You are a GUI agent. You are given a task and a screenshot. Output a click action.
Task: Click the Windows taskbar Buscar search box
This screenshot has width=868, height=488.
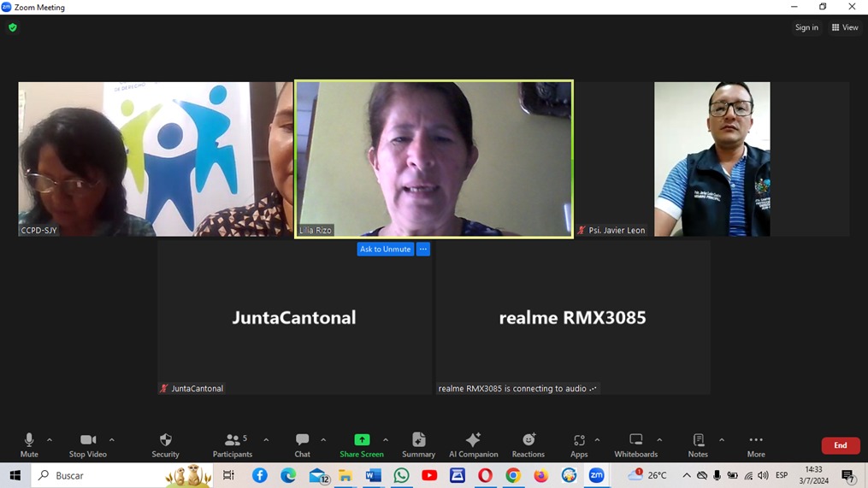(98, 475)
